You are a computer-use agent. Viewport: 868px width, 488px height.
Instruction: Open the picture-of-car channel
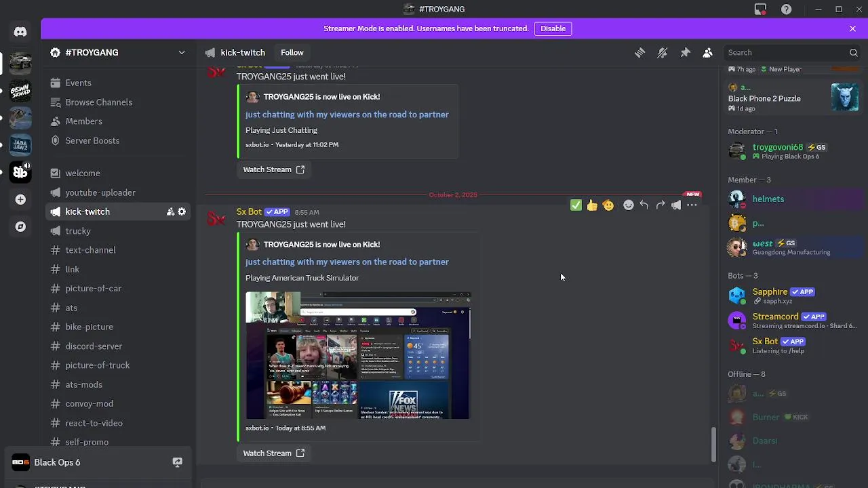click(x=118, y=288)
